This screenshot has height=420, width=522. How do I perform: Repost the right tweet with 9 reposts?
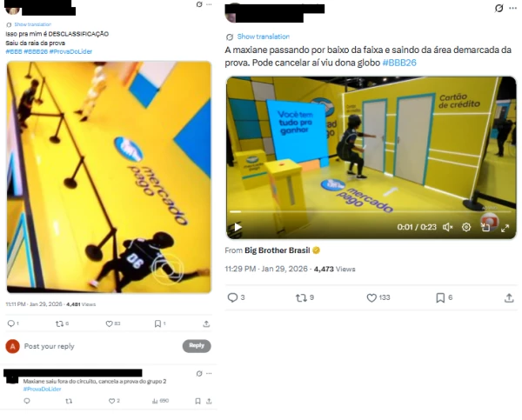click(301, 297)
